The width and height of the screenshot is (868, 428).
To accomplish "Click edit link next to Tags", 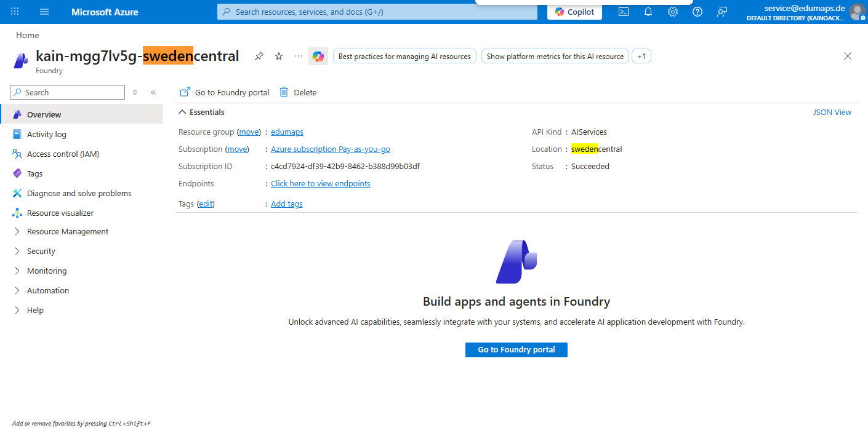I will (x=206, y=204).
